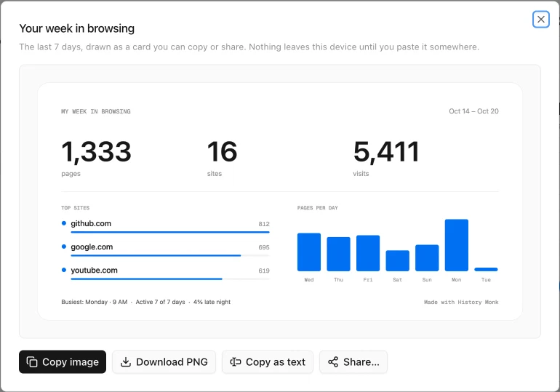Screen dimensions: 560x392
Task: Click the Your week in browsing title
Action: (x=77, y=28)
